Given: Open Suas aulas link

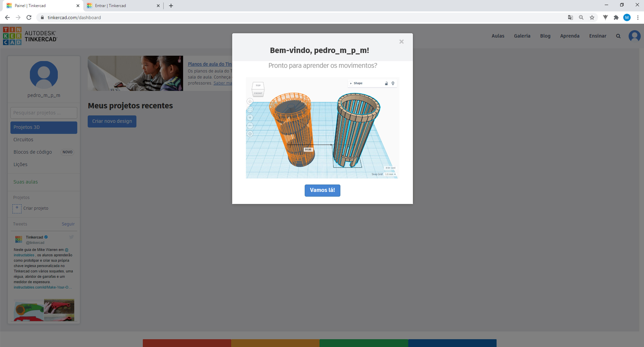Looking at the screenshot, I should [25, 182].
